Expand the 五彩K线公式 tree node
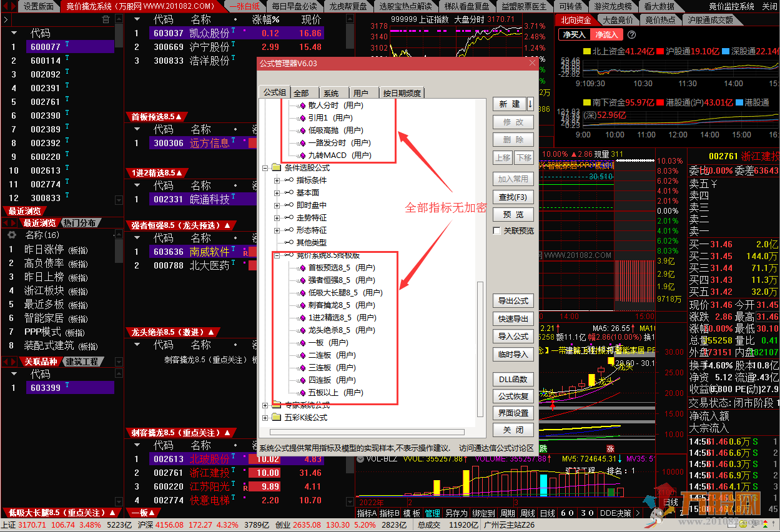780x532 pixels. (x=265, y=418)
